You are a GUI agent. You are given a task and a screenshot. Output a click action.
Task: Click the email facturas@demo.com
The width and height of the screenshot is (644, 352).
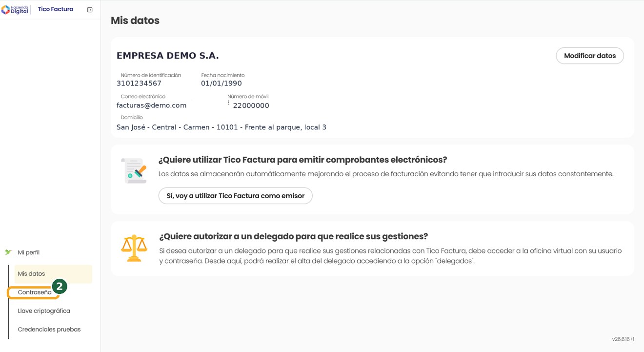(151, 105)
